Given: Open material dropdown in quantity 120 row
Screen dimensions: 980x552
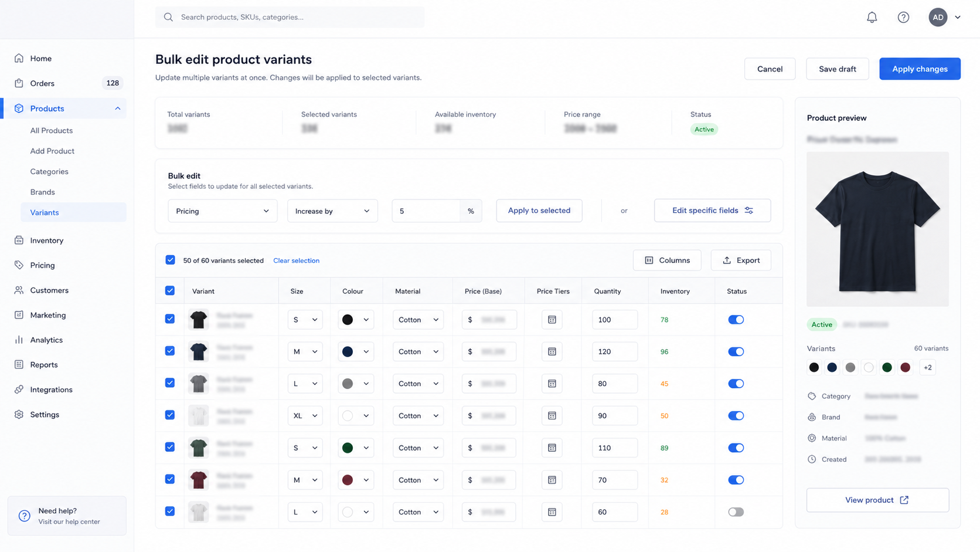Looking at the screenshot, I should (418, 351).
